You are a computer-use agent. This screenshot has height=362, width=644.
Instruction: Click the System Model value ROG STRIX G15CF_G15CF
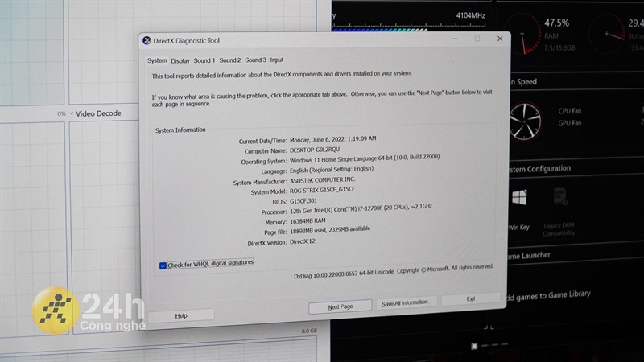tap(323, 191)
